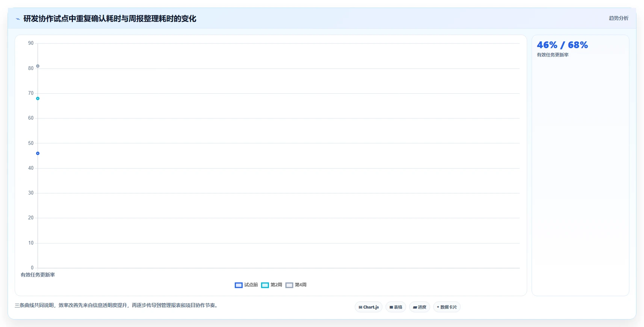The width and height of the screenshot is (644, 327).
Task: Click the cyan 第2周 legend swatch
Action: point(265,285)
